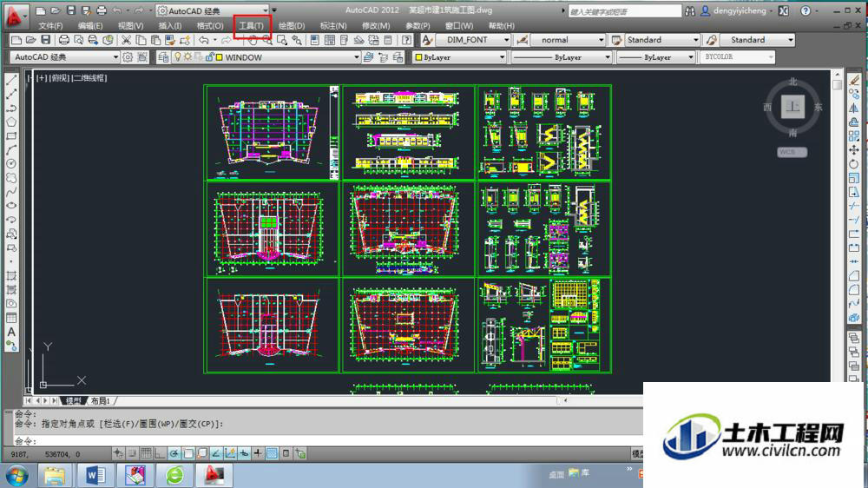Toggle Snap Mode in status bar

click(x=132, y=453)
